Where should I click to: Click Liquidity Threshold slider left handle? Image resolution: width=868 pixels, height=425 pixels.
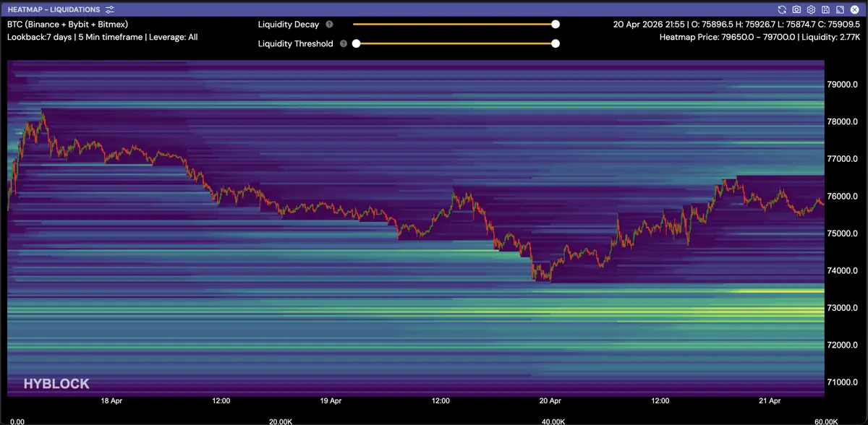pos(355,43)
